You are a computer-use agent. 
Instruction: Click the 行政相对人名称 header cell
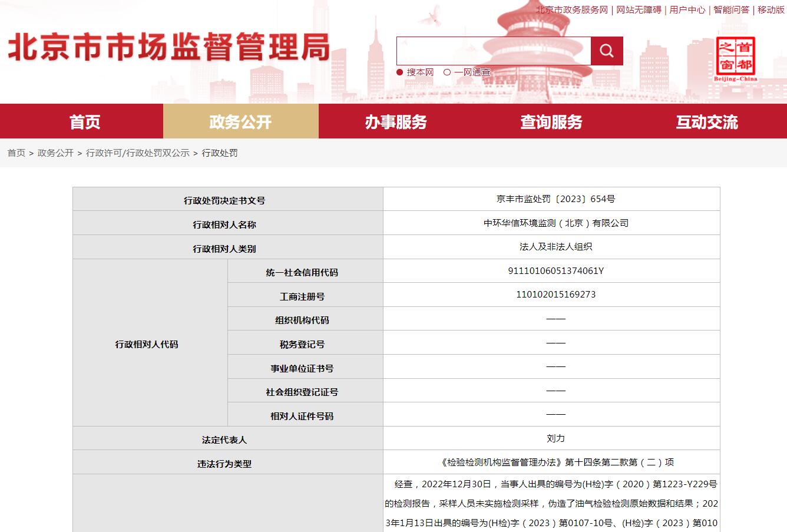(x=228, y=223)
